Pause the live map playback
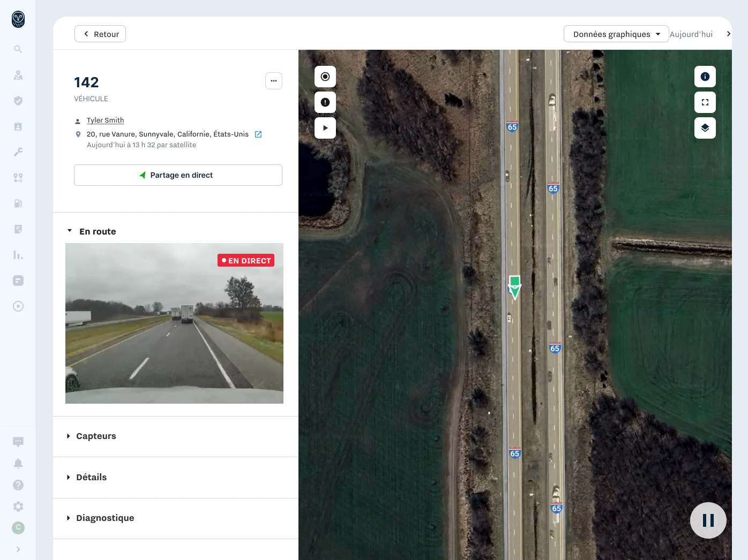Viewport: 748px width, 560px height. tap(708, 520)
